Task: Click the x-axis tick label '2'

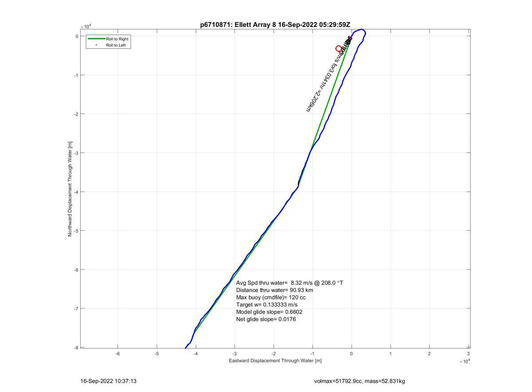Action: pyautogui.click(x=430, y=353)
